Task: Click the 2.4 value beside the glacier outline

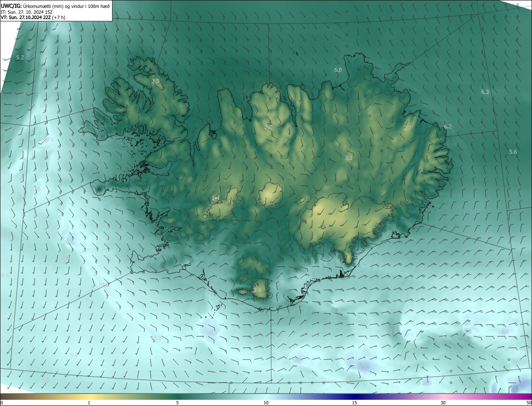Action: click(216, 198)
